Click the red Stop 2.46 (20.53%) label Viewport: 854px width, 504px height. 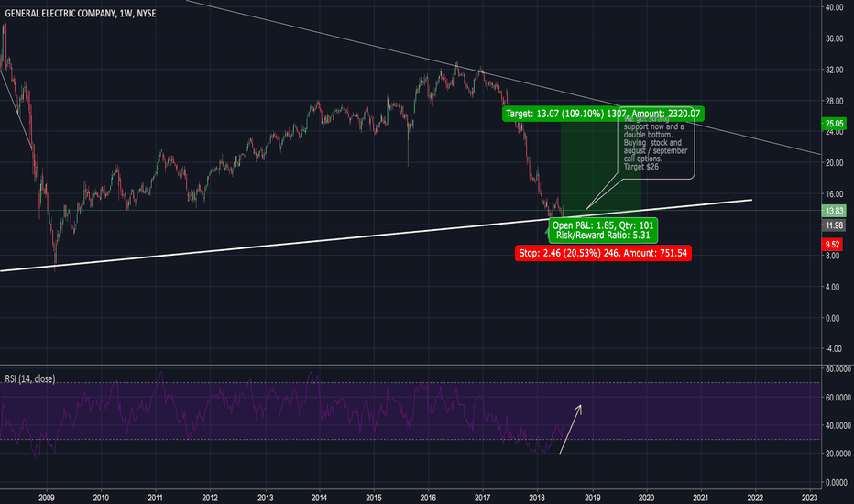(x=603, y=253)
